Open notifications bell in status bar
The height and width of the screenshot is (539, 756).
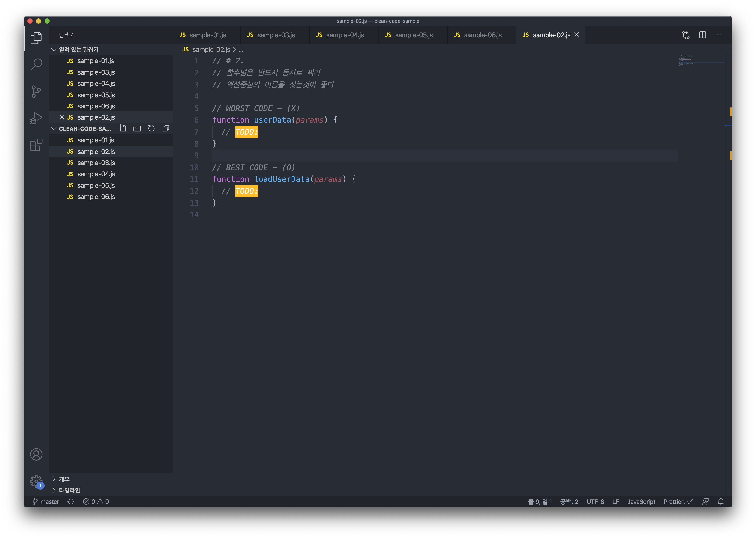(x=720, y=501)
